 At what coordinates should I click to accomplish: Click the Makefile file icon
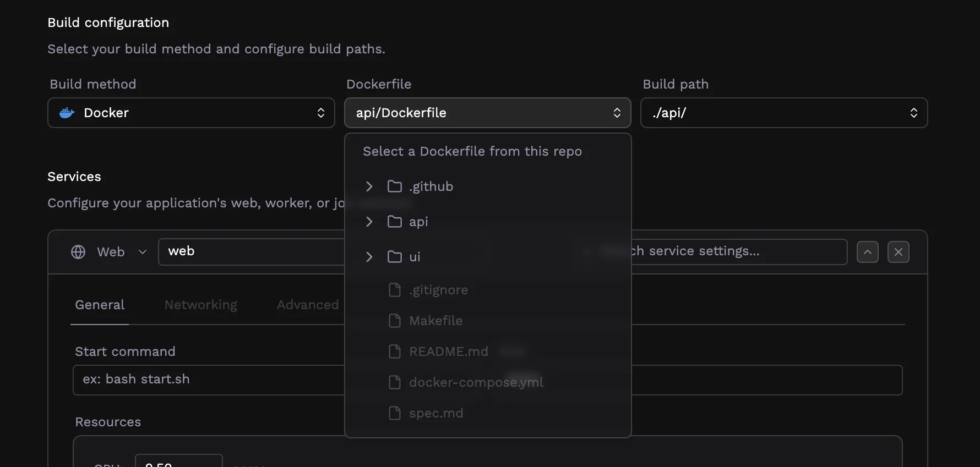[395, 321]
